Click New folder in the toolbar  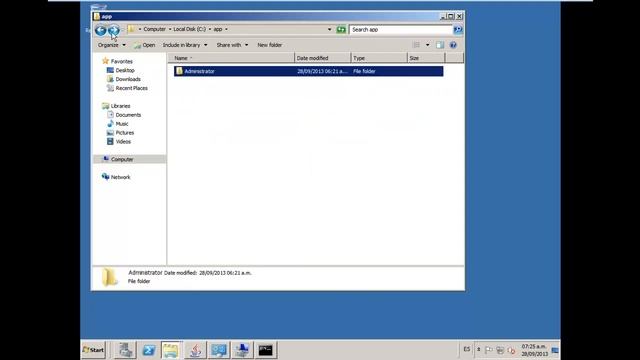(x=269, y=45)
